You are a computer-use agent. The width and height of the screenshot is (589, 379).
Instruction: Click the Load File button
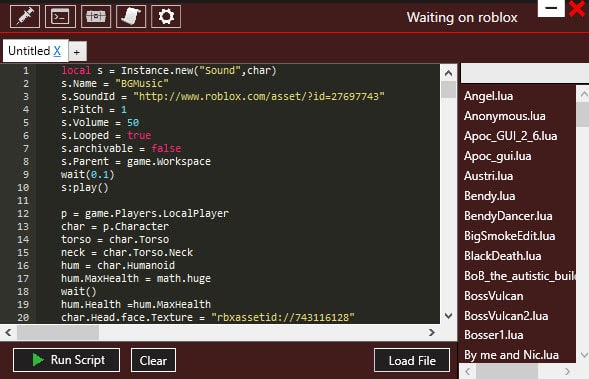[x=412, y=360]
